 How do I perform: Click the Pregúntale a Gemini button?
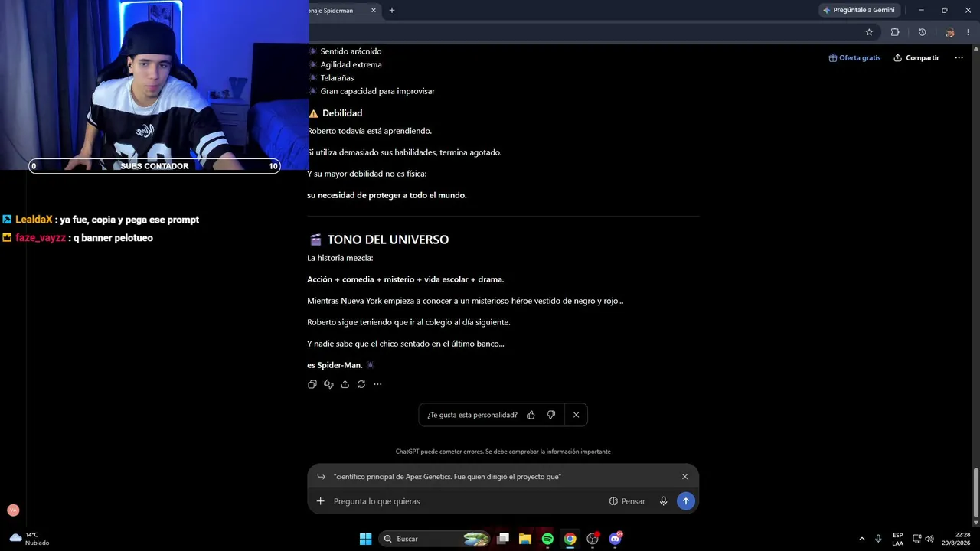858,10
